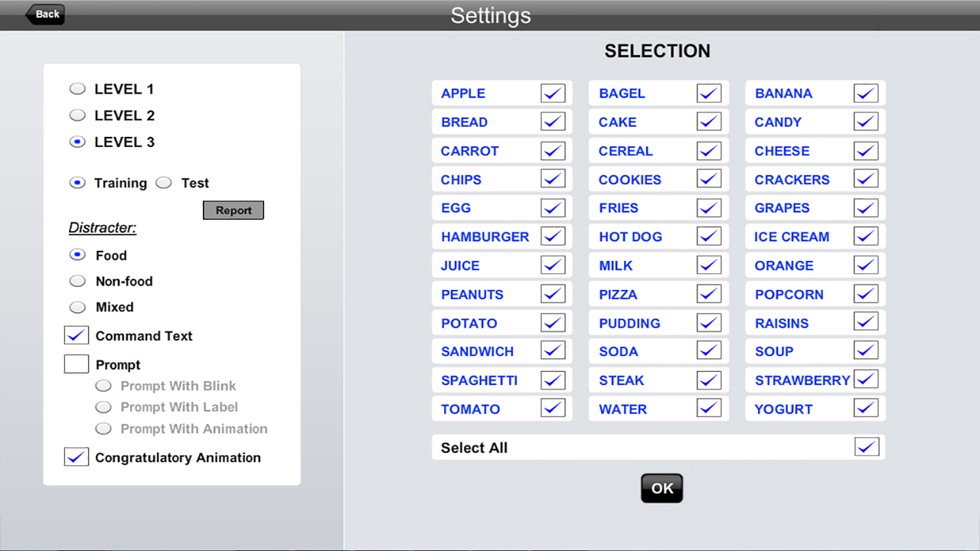
Task: Set distracter to Non-food
Action: pos(77,281)
